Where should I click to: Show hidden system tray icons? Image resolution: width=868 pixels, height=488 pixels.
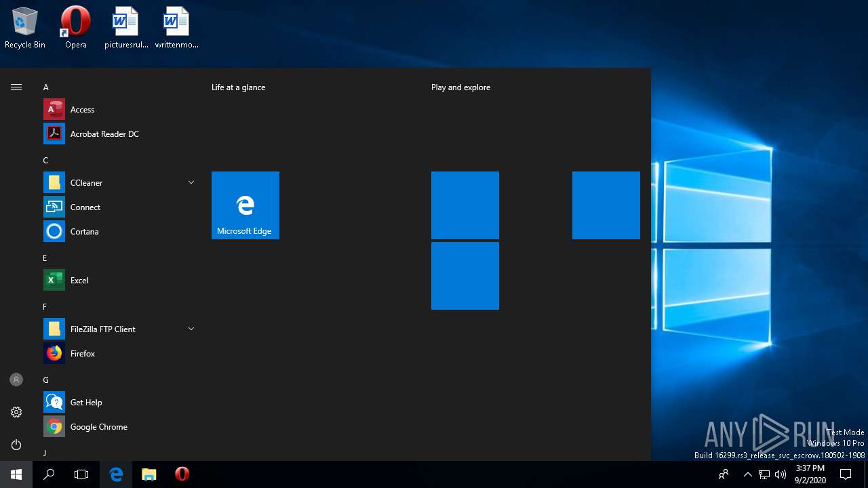748,474
